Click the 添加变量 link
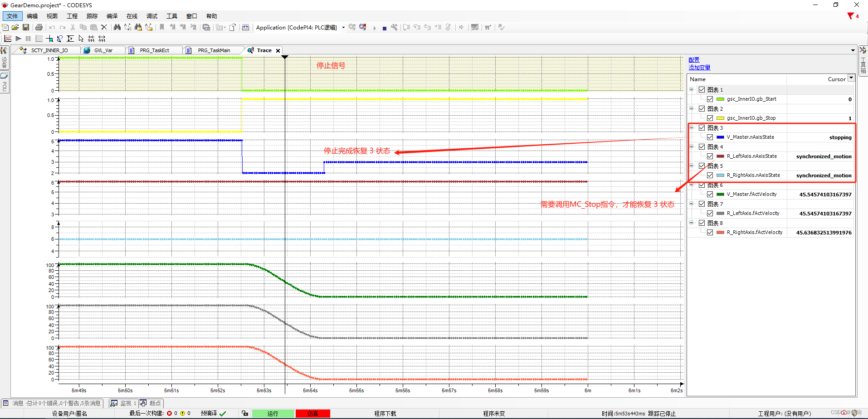 tap(699, 68)
